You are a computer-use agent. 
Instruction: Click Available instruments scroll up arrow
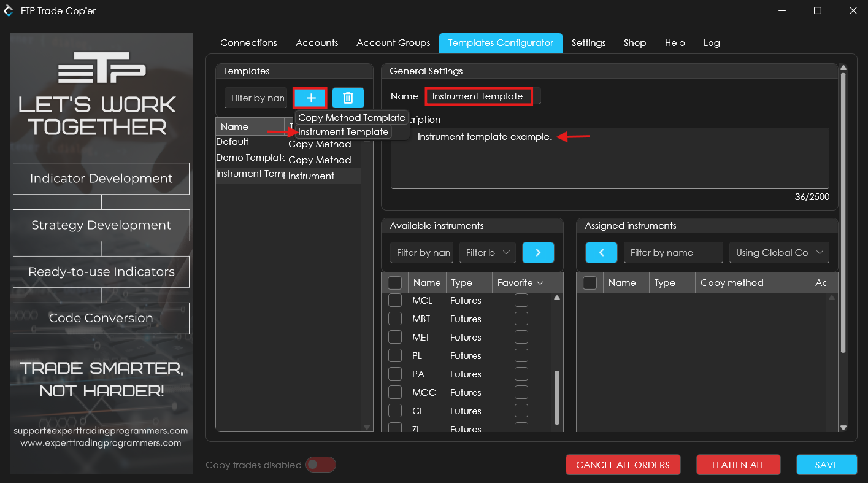point(557,298)
